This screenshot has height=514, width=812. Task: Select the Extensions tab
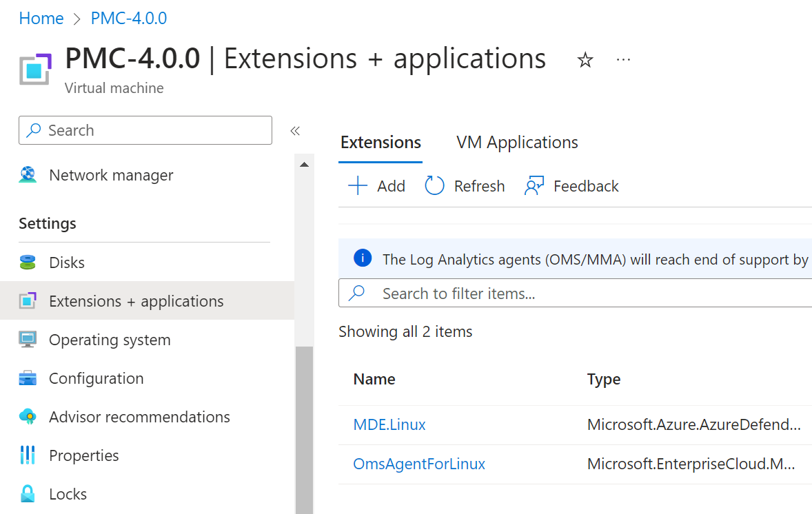(380, 143)
